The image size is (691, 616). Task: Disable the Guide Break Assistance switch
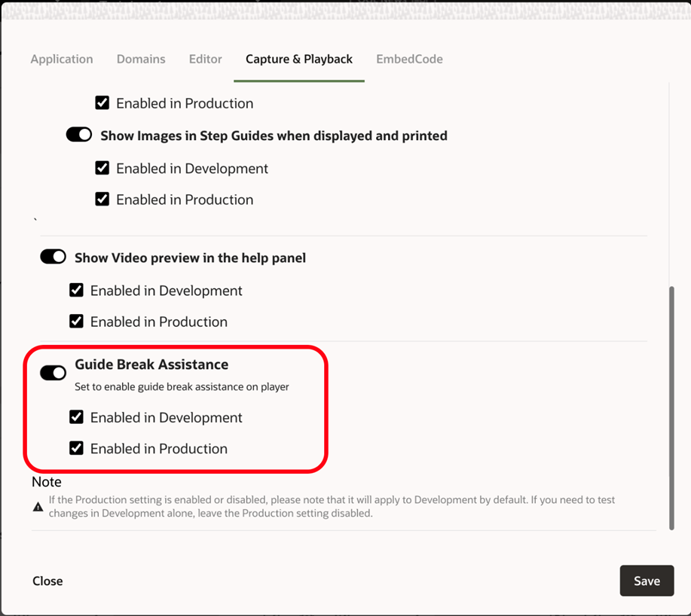(x=54, y=373)
